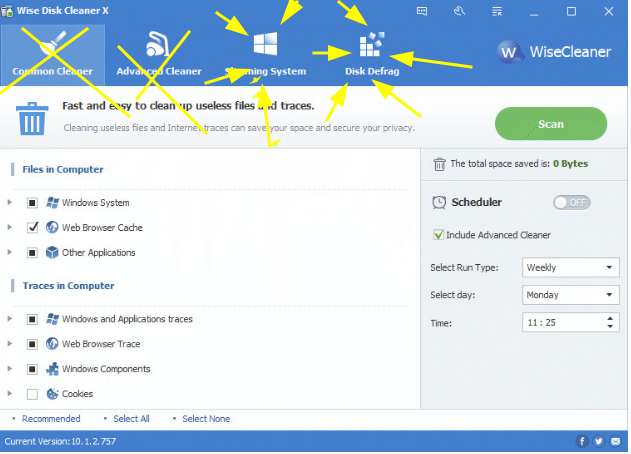Open the Select day dropdown
Viewport: 631px width, 454px height.
tap(573, 296)
